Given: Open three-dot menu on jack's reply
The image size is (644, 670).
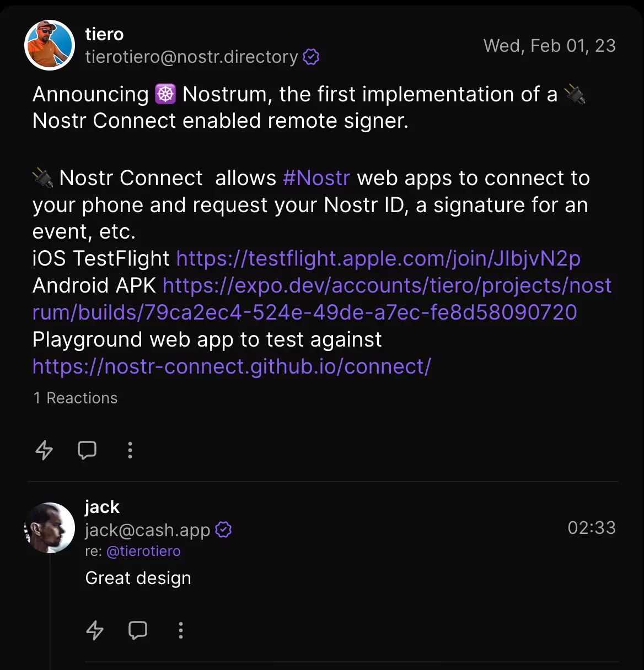Looking at the screenshot, I should coord(181,630).
